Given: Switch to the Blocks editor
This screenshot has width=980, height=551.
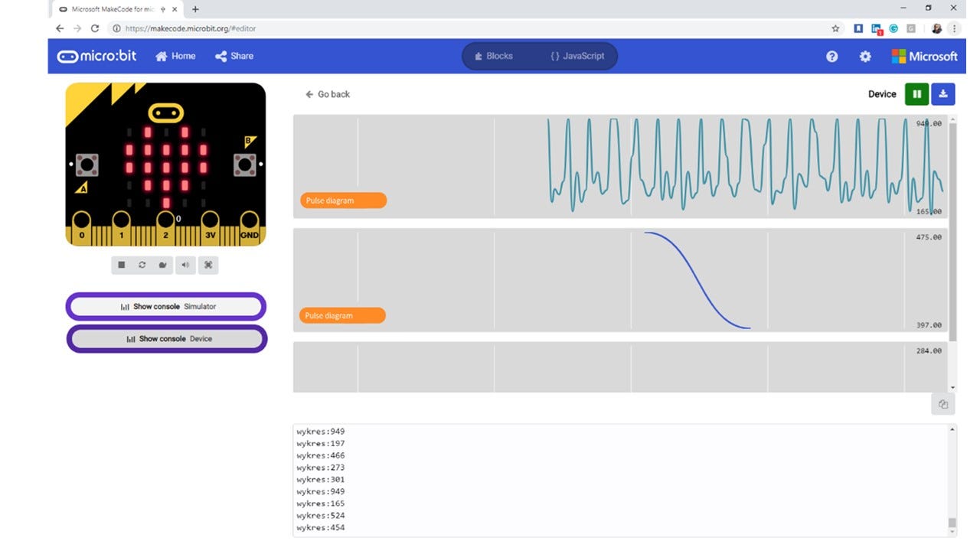Looking at the screenshot, I should pyautogui.click(x=494, y=56).
